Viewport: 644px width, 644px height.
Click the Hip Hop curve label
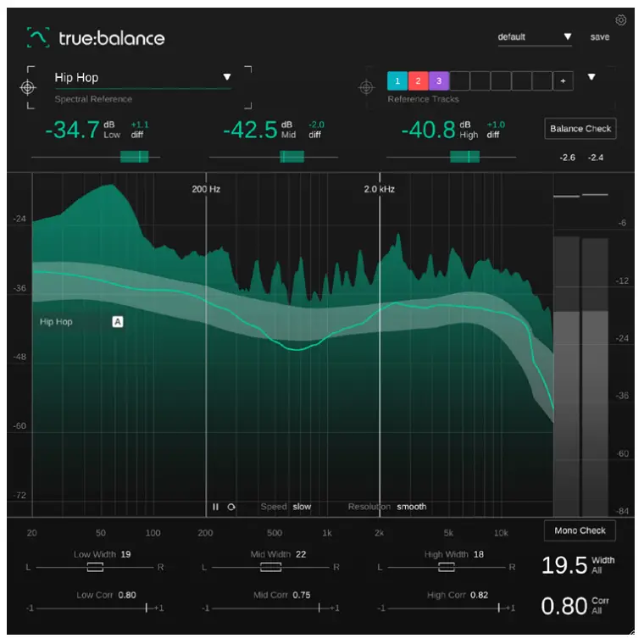pyautogui.click(x=56, y=322)
